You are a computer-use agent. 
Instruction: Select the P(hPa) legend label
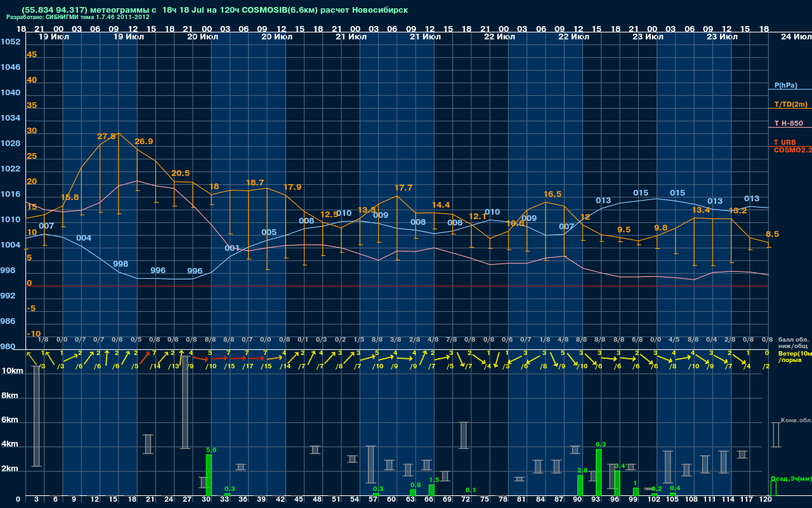coord(785,85)
